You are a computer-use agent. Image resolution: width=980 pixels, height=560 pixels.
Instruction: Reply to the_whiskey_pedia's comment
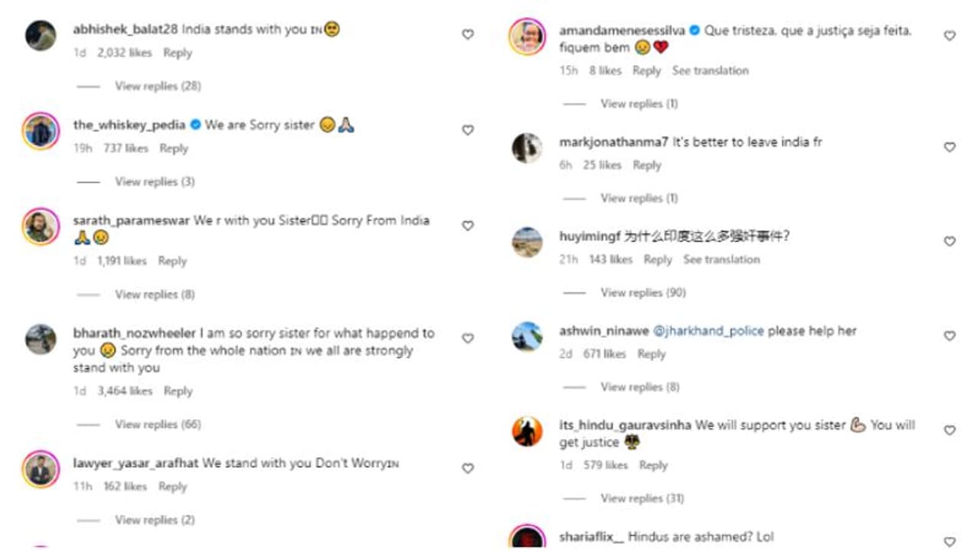pos(174,149)
